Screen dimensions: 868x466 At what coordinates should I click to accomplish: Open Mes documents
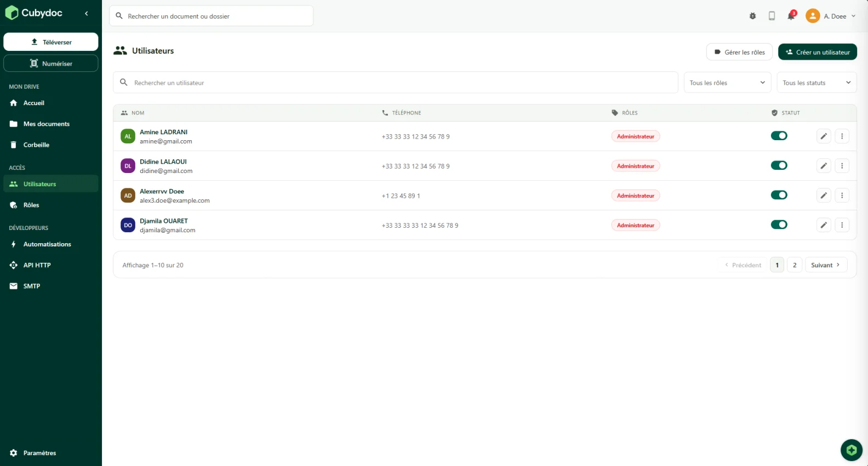point(51,124)
